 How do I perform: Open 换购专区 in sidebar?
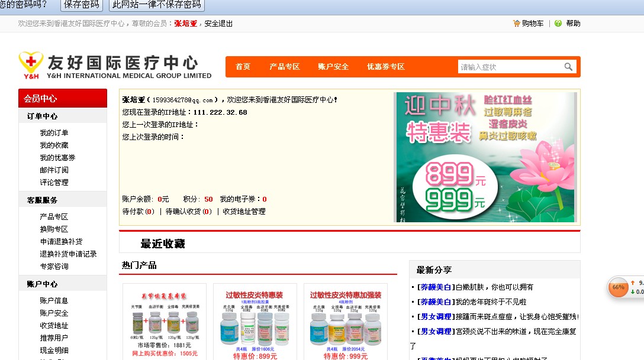point(54,229)
